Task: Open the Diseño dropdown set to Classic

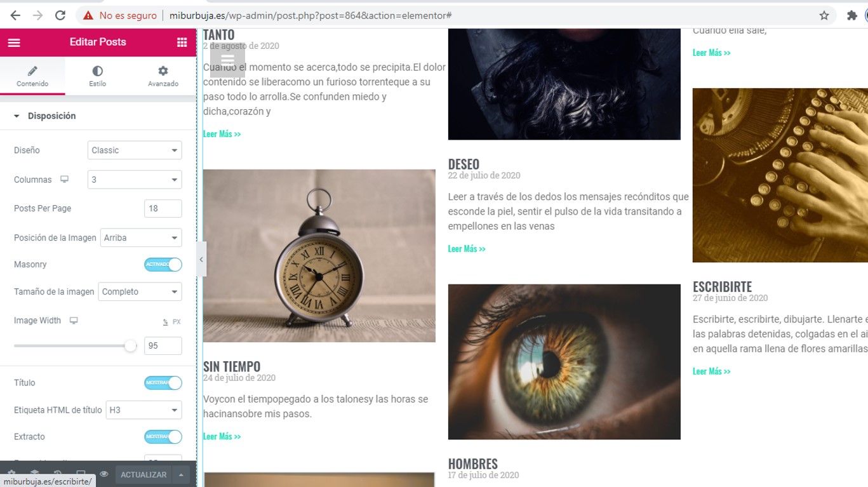Action: (x=135, y=150)
